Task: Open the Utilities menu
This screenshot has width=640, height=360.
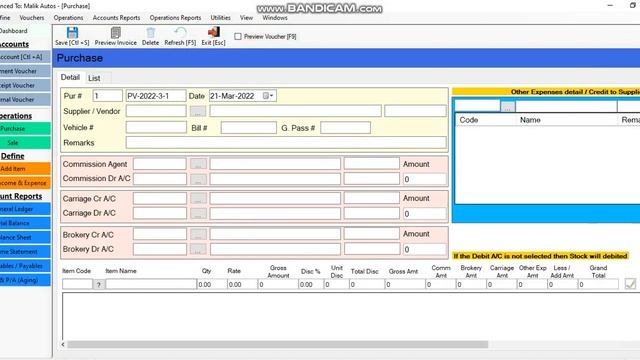Action: pyautogui.click(x=220, y=18)
